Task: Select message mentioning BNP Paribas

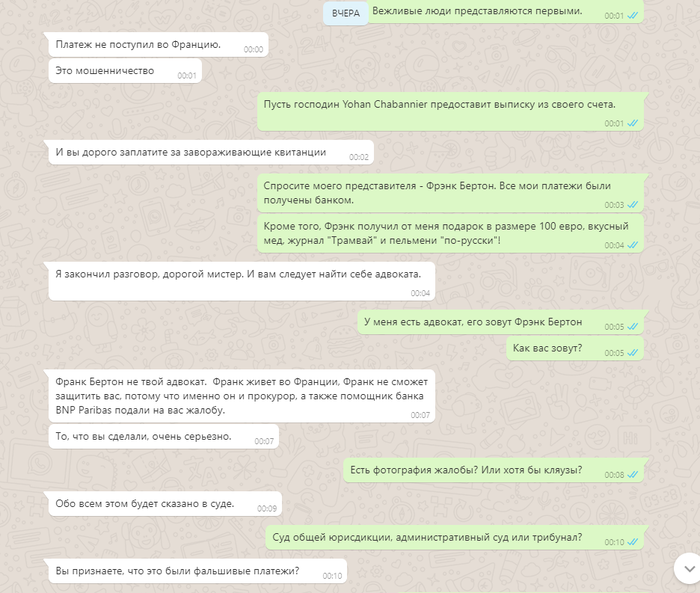Action: click(x=242, y=396)
